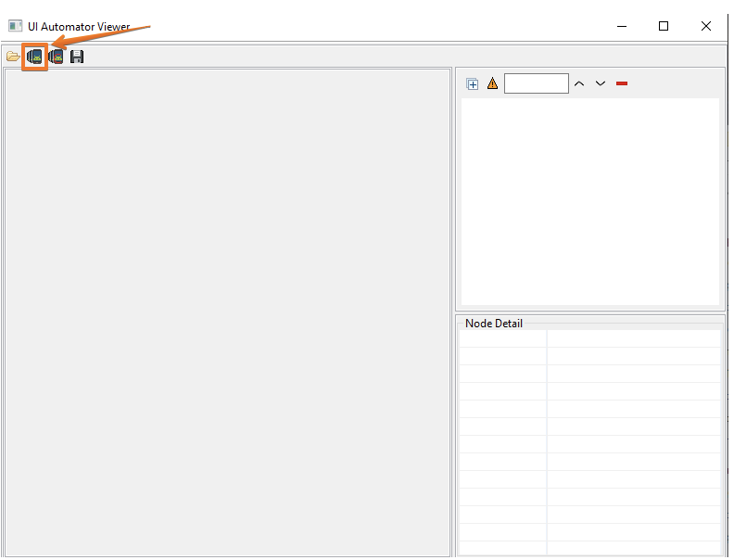The width and height of the screenshot is (734, 560).
Task: Click the compressed hierarchy Device Screenshot icon
Action: [57, 57]
